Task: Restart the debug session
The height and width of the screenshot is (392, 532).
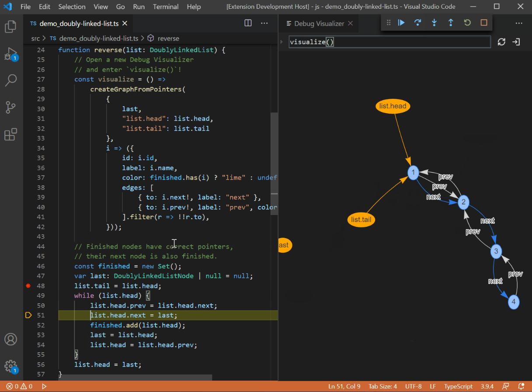Action: 467,23
